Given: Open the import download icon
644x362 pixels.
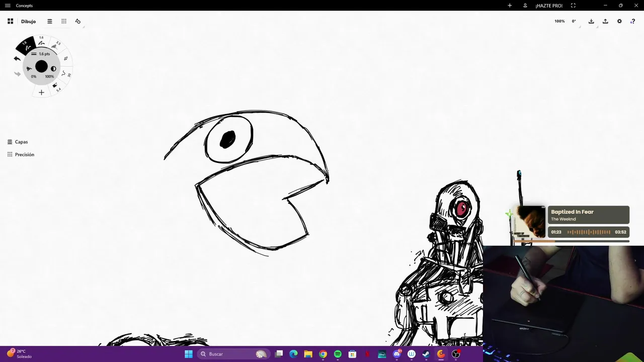Looking at the screenshot, I should coord(591,21).
